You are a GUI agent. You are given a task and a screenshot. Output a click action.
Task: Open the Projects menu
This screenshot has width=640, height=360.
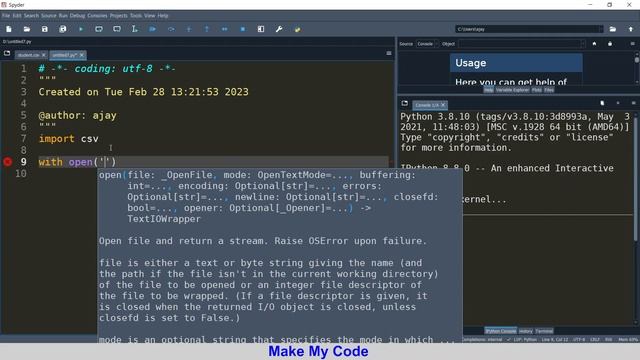point(119,16)
